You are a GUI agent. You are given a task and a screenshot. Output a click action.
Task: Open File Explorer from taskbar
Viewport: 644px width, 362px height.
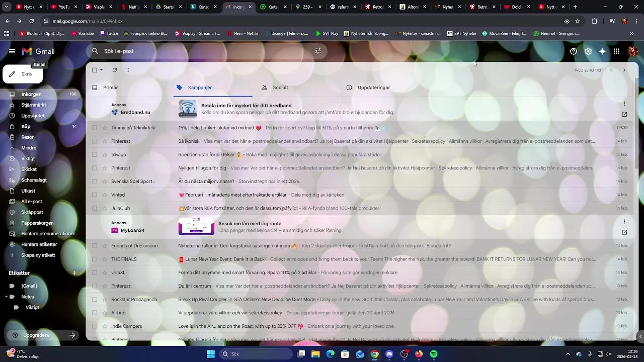(x=315, y=354)
